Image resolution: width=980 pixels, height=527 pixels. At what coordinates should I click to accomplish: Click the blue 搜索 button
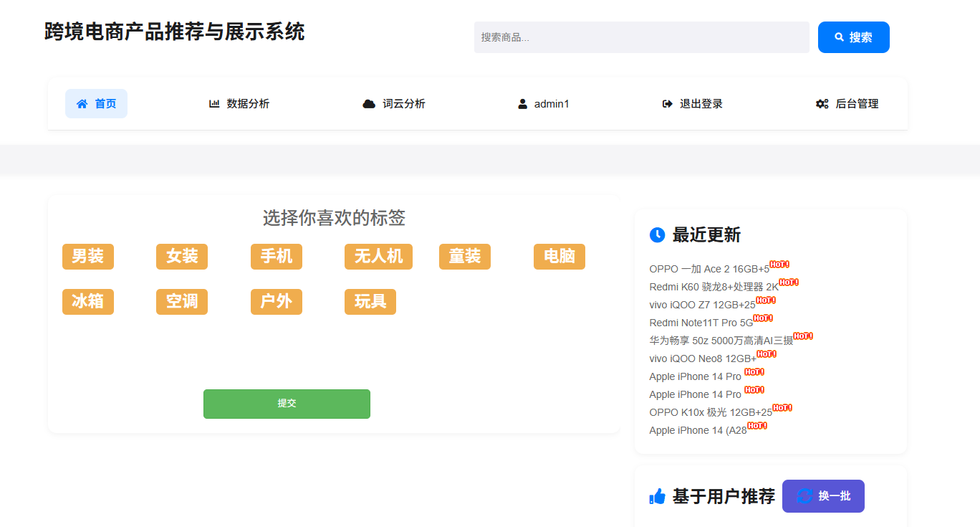[853, 37]
